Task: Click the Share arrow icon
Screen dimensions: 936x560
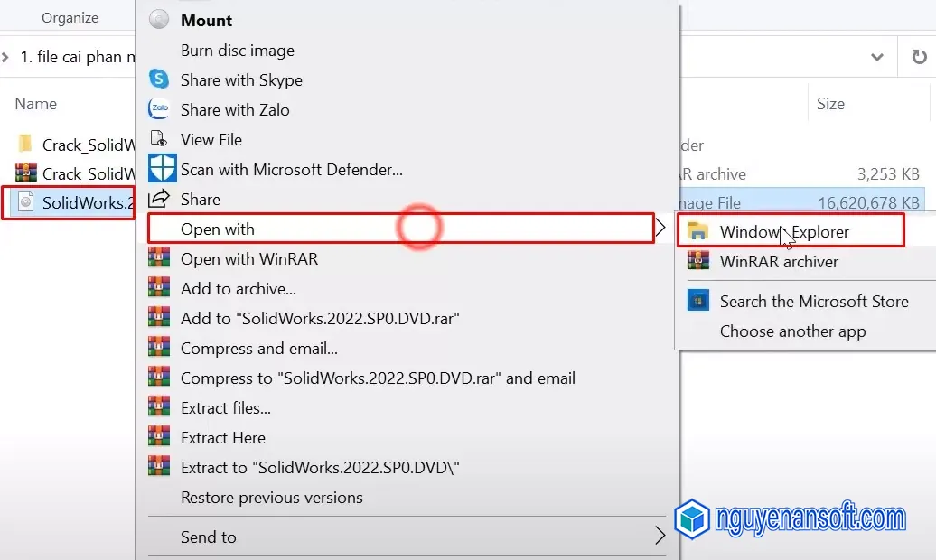Action: tap(159, 199)
